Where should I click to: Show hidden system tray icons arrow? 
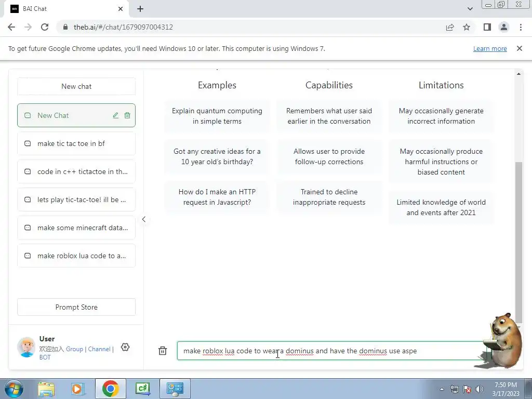click(x=442, y=389)
